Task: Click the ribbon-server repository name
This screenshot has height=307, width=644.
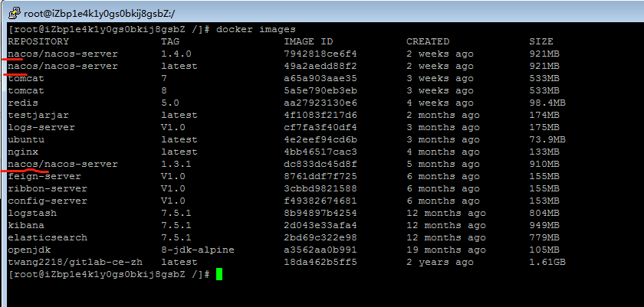Action: click(48, 188)
